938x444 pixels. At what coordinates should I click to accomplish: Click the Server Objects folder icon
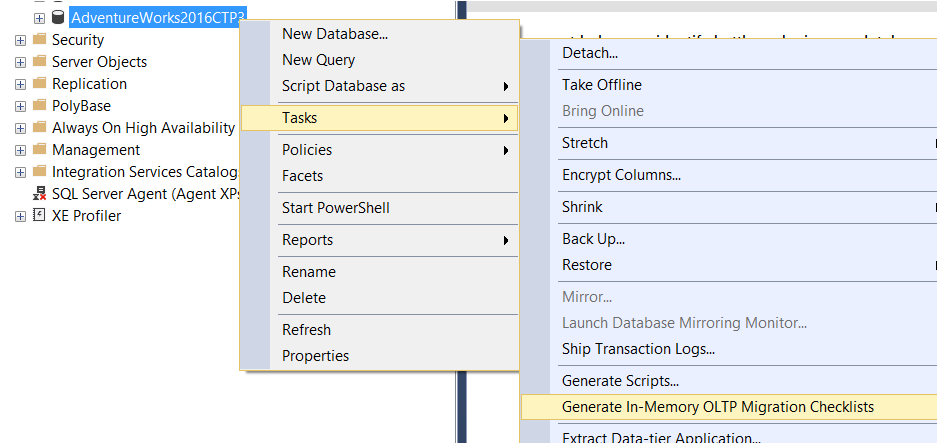(39, 62)
